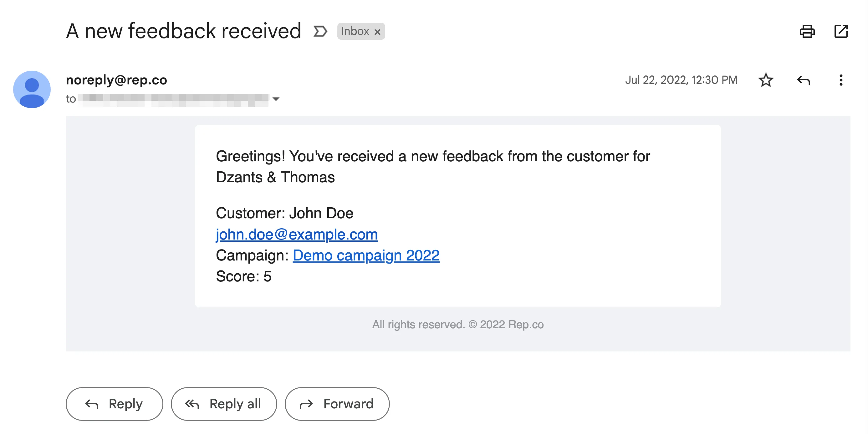Click the email timestamp Jul 22, 2022
Image resolution: width=868 pixels, height=434 pixels.
681,80
